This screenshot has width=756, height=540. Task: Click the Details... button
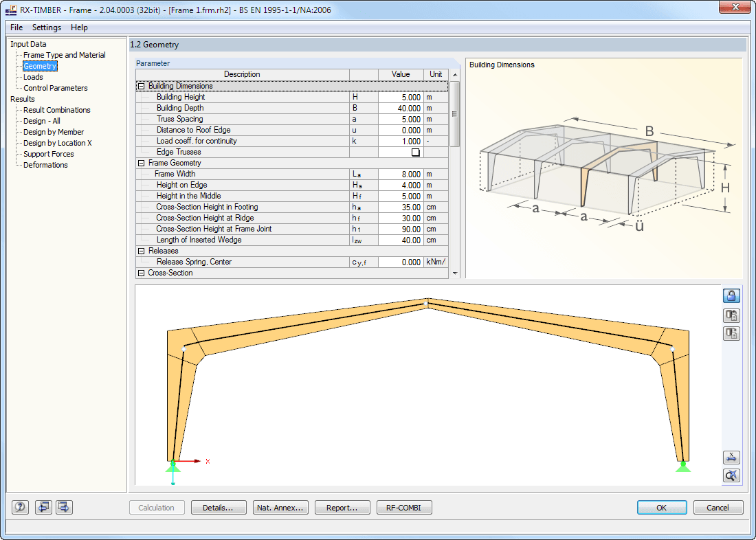219,507
